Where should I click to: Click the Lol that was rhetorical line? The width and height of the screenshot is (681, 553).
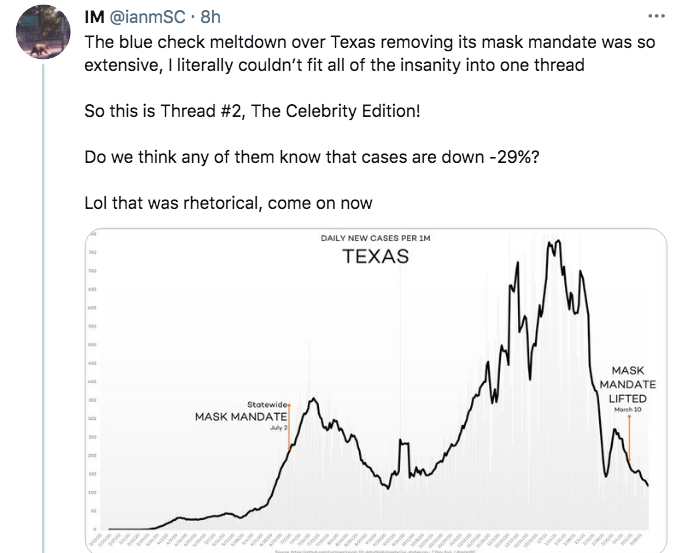pyautogui.click(x=228, y=203)
